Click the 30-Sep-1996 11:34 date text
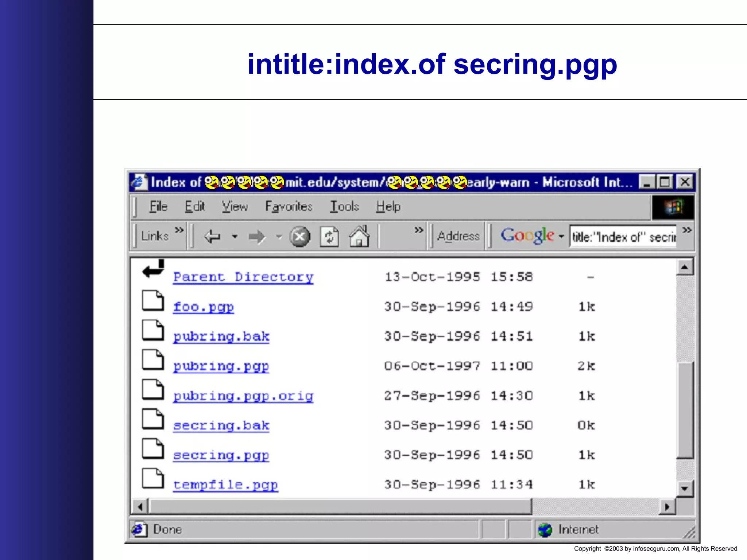Screen dimensions: 747x560 458,485
